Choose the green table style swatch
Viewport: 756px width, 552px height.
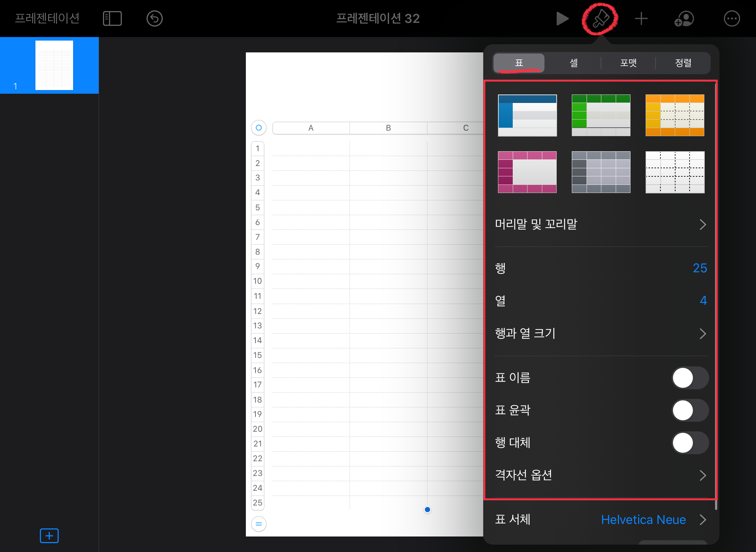pos(601,115)
